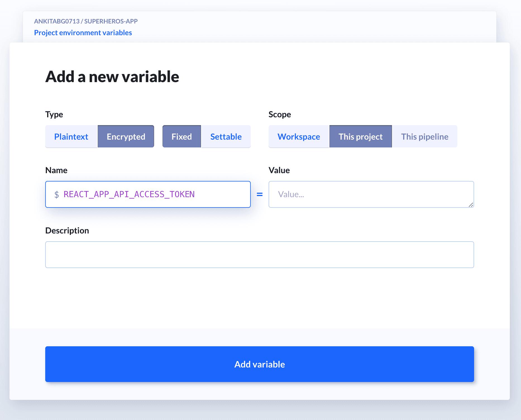Edit the REACT_APP_API_ACCESS_TOKEN name field

coord(148,194)
